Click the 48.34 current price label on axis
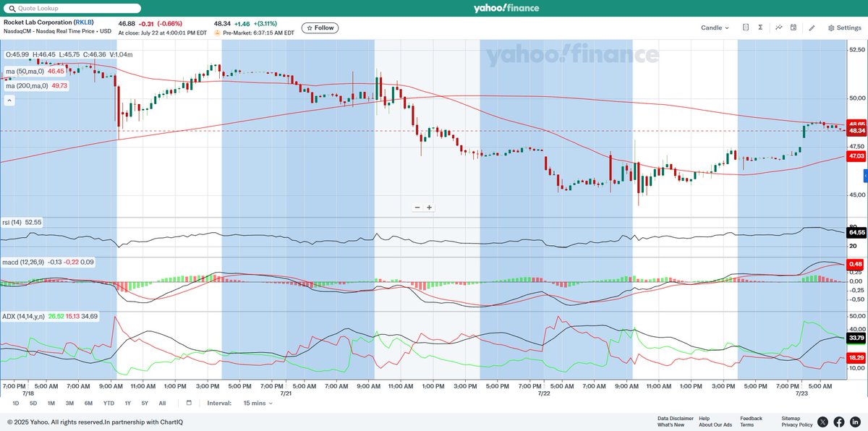Viewport: 868px width, 431px height. click(857, 131)
